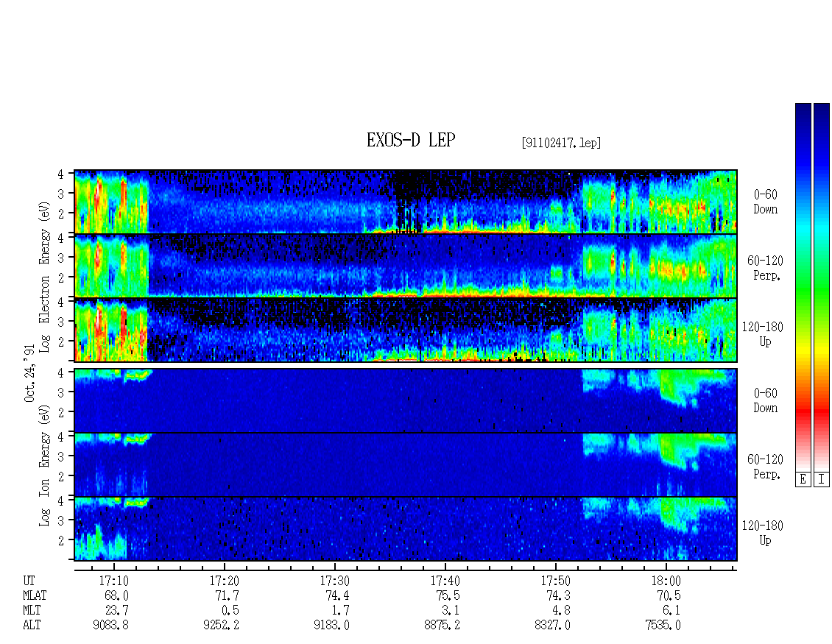Click the MLT value 3.1
The image size is (832, 644).
pyautogui.click(x=451, y=611)
